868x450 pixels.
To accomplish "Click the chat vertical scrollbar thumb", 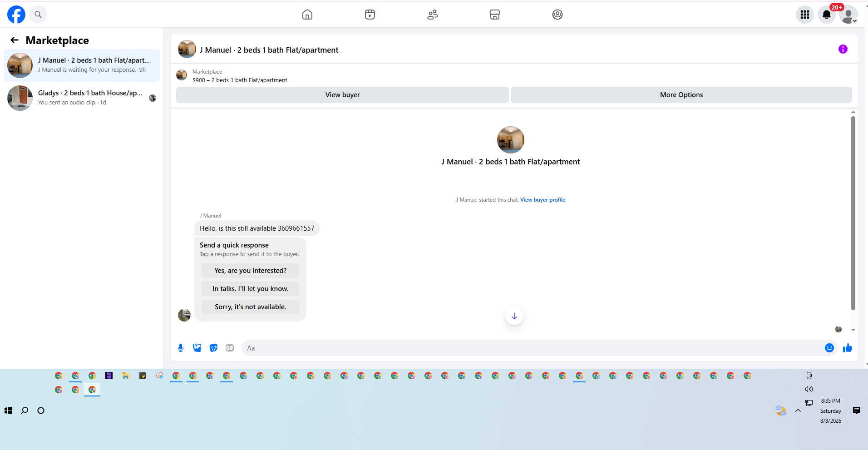I will [x=853, y=213].
